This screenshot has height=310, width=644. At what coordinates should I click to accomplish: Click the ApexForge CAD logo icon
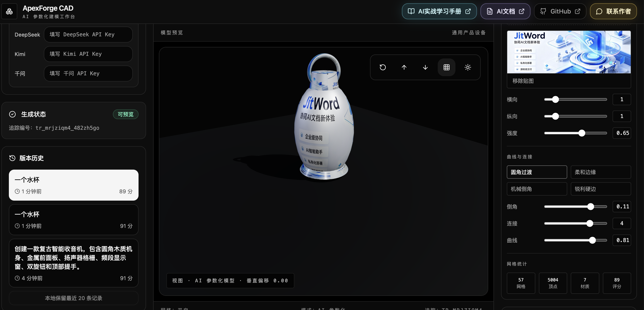click(x=10, y=11)
